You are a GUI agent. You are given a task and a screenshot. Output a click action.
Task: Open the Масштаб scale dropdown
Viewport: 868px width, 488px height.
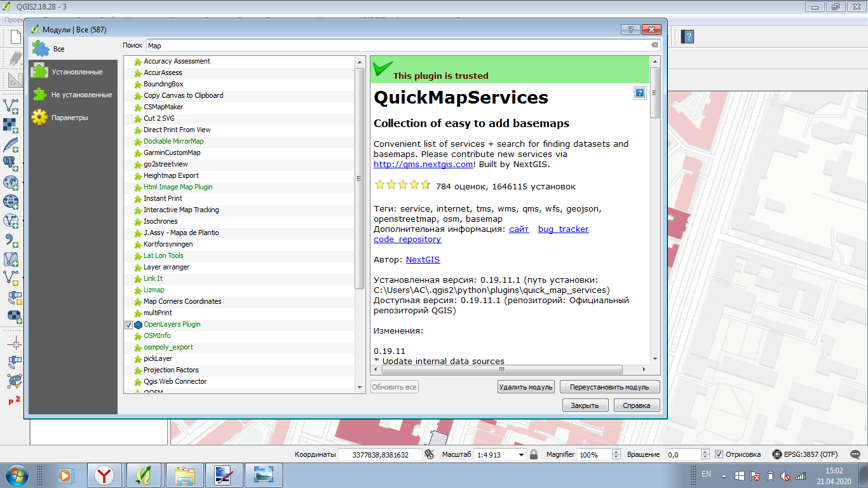pyautogui.click(x=521, y=454)
